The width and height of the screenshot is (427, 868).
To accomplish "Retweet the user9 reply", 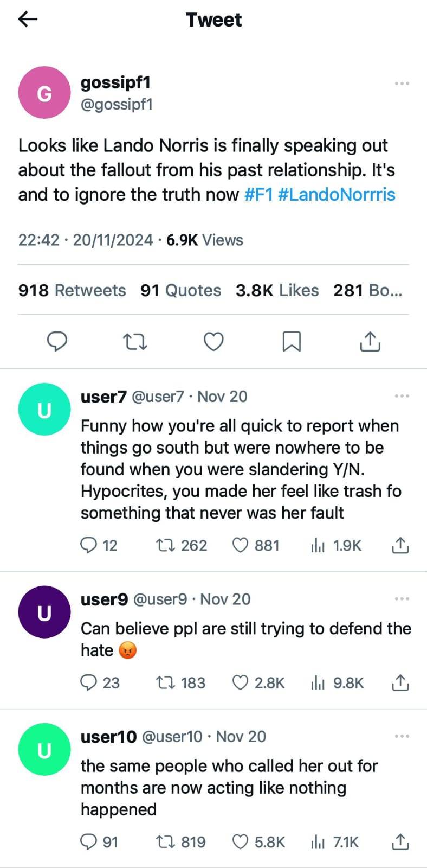I will (163, 682).
